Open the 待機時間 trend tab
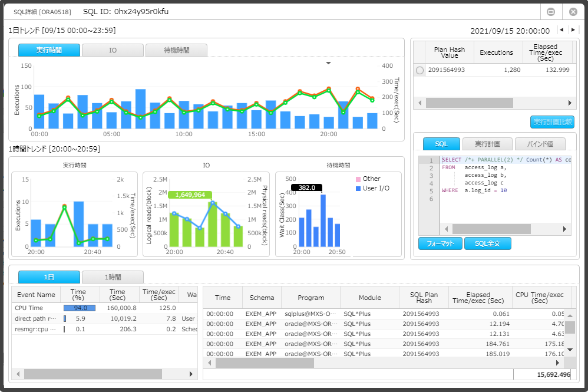This screenshot has width=588, height=392. (176, 50)
